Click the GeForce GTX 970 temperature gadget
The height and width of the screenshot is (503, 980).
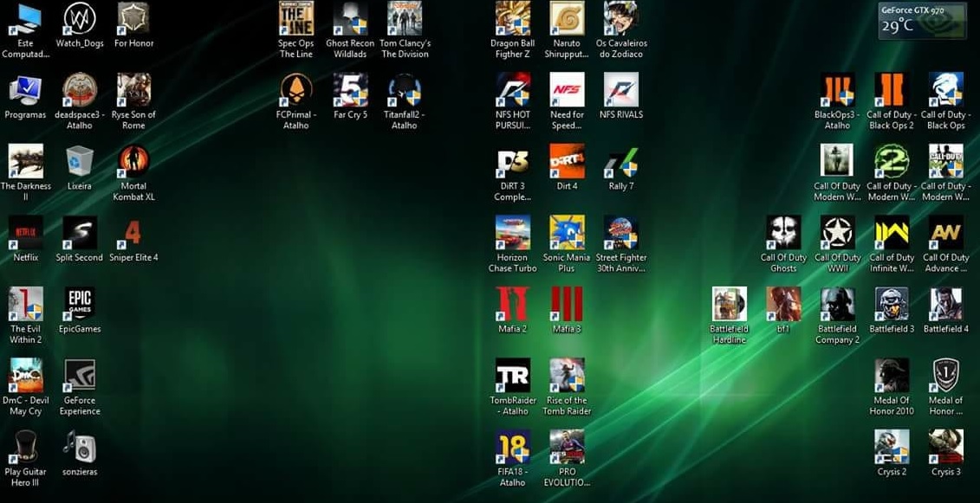click(x=922, y=21)
